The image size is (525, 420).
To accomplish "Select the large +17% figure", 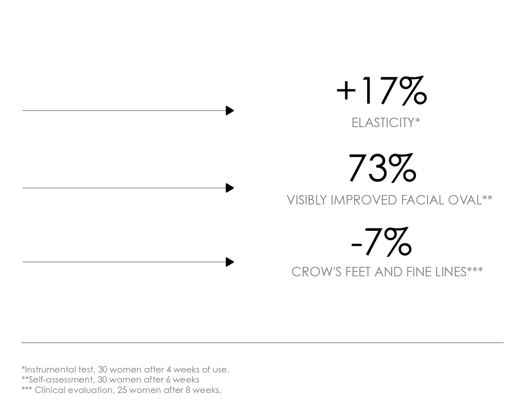I will (381, 91).
